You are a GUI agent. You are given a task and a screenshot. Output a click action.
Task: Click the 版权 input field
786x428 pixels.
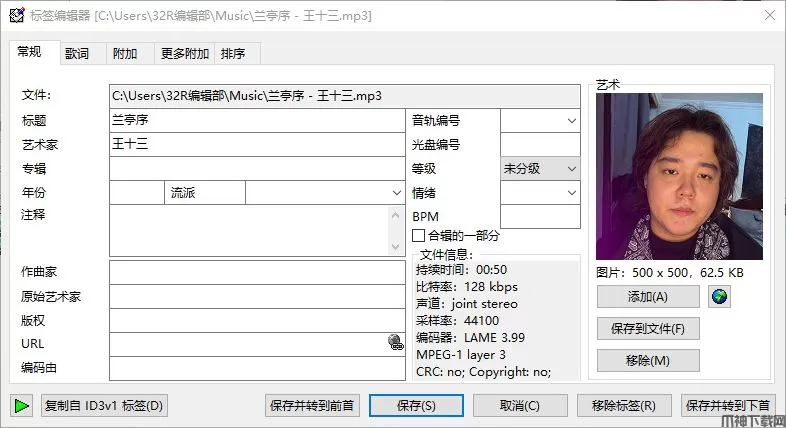click(x=257, y=320)
